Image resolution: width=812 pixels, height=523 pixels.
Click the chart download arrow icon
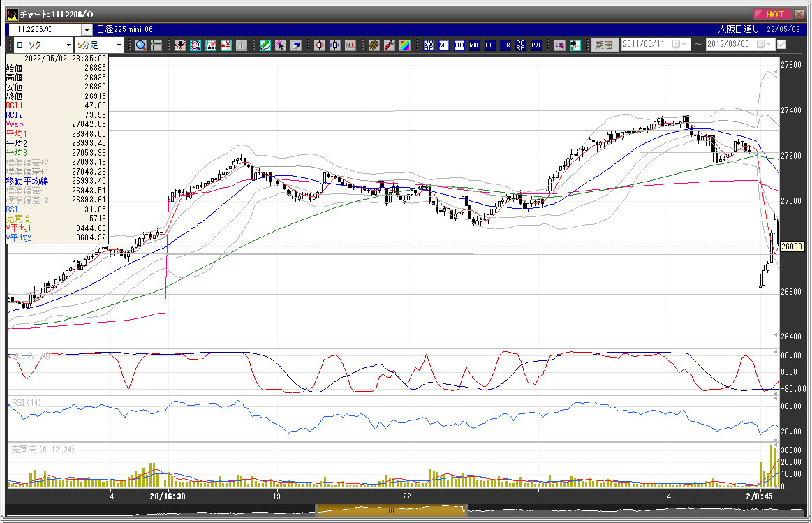179,45
